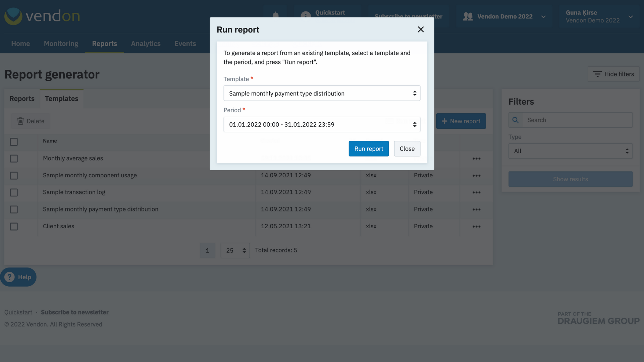This screenshot has height=362, width=644.
Task: Click the filter lines icon beside Hide filters
Action: tap(597, 74)
